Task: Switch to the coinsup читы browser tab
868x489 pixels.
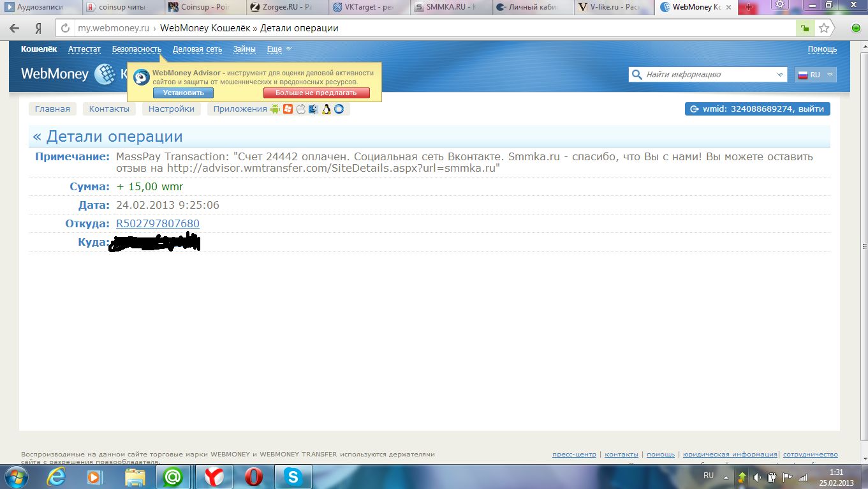Action: click(123, 8)
